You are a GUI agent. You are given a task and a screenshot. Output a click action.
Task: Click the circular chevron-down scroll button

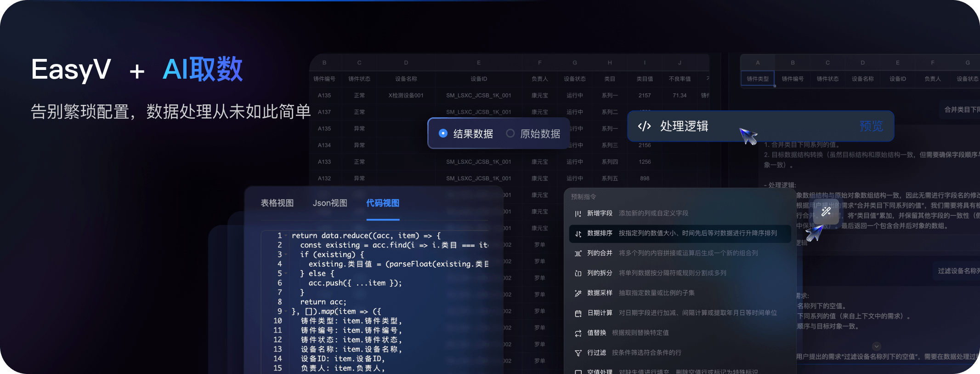tap(877, 346)
